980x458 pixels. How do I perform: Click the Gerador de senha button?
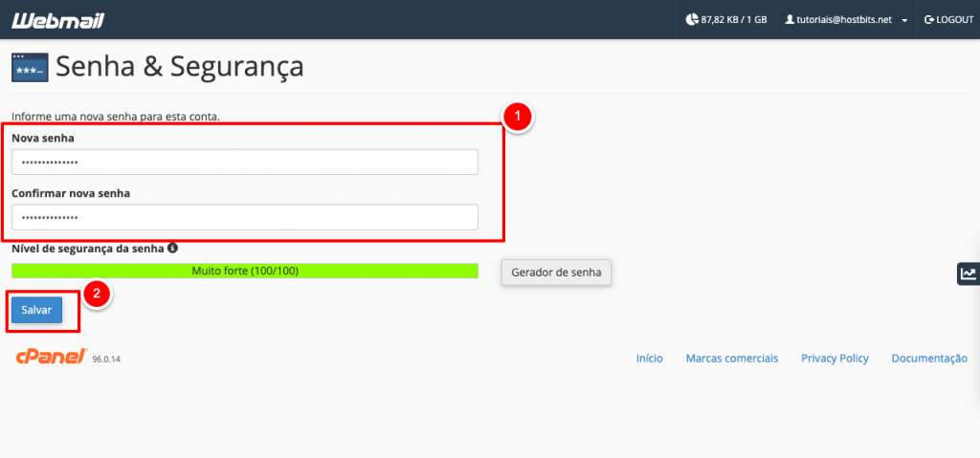556,273
